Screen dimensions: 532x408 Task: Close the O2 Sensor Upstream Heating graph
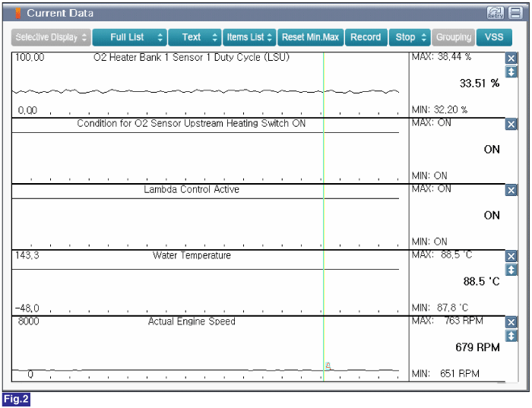[x=511, y=124]
